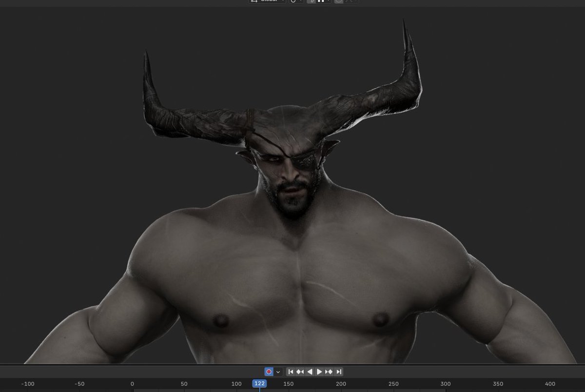Viewport: 585px width, 392px height.
Task: Click frame 300 on the timeline ruler
Action: 446,384
